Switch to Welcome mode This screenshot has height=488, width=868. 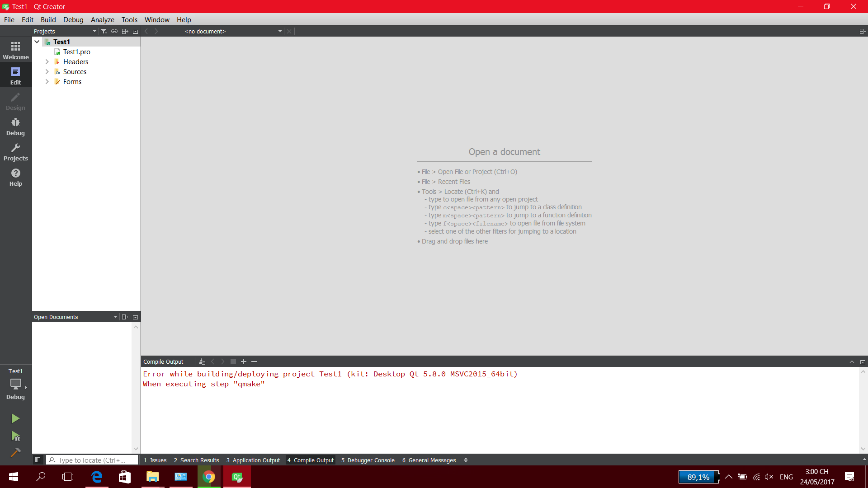click(x=15, y=51)
